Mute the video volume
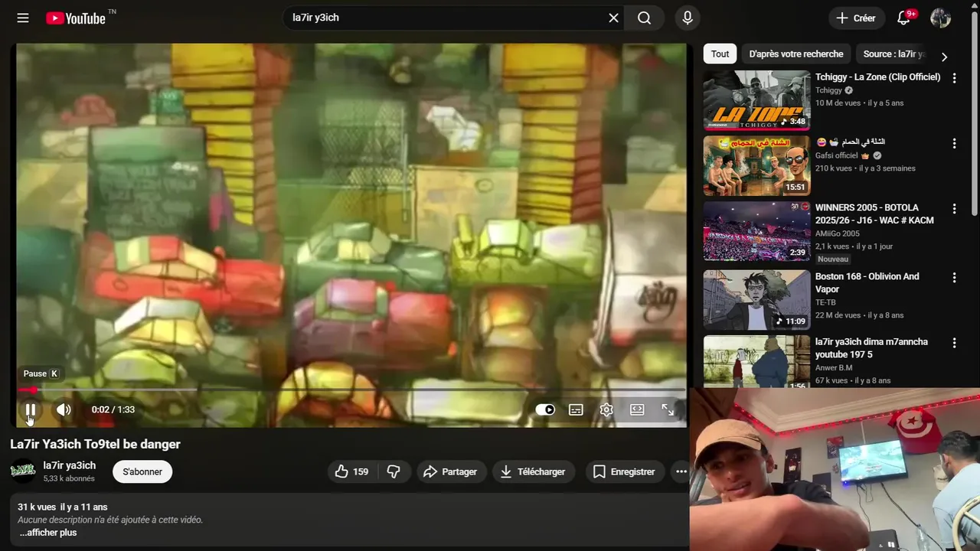 pyautogui.click(x=64, y=409)
